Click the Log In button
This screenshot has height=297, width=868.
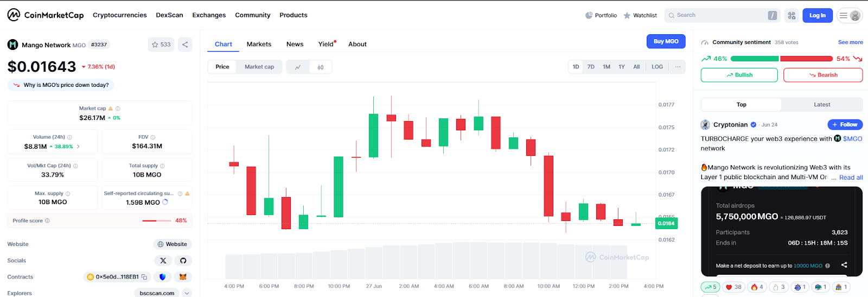[818, 15]
